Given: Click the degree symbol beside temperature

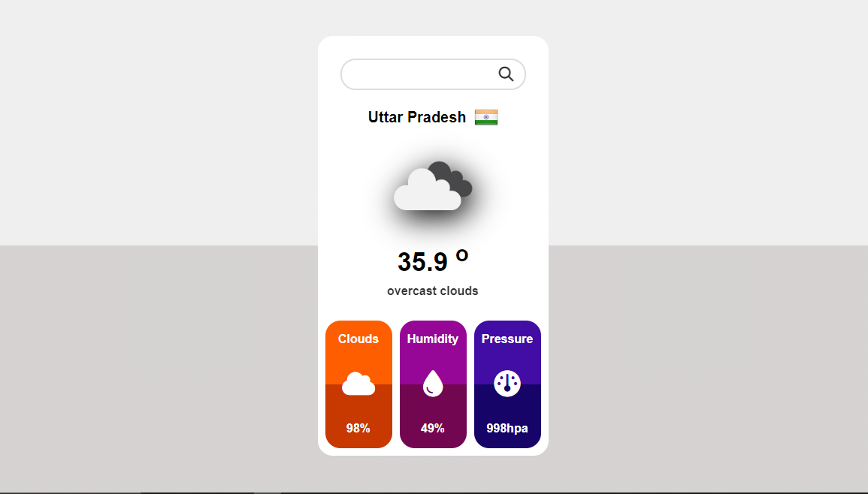Looking at the screenshot, I should coord(462,255).
